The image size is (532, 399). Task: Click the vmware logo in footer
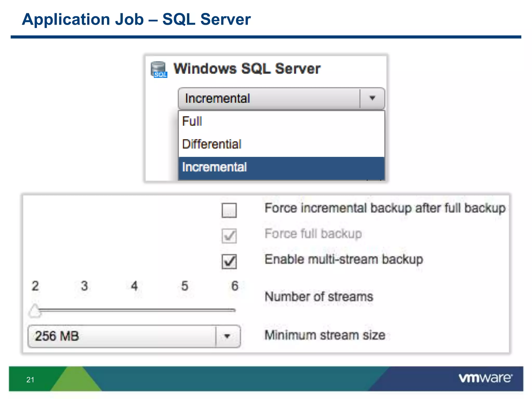click(x=486, y=378)
